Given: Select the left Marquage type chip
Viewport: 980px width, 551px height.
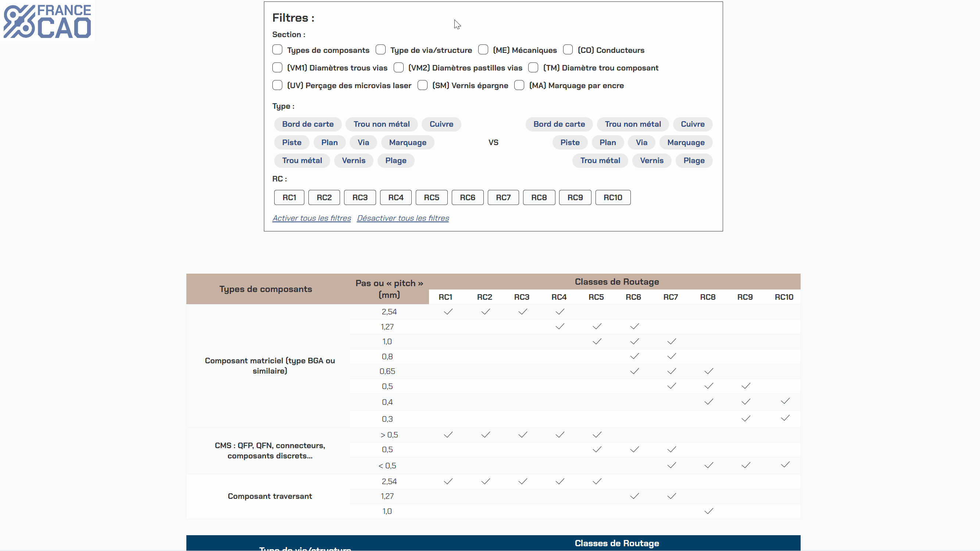Looking at the screenshot, I should [407, 142].
